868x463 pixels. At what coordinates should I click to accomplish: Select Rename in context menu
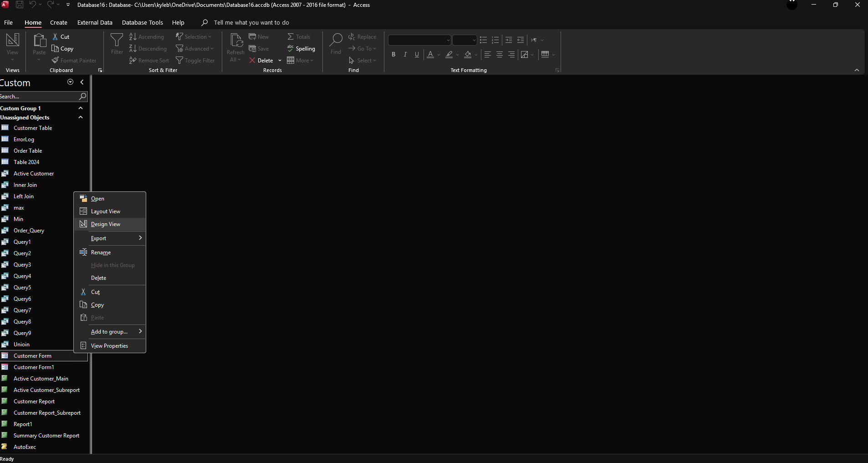(x=110, y=252)
